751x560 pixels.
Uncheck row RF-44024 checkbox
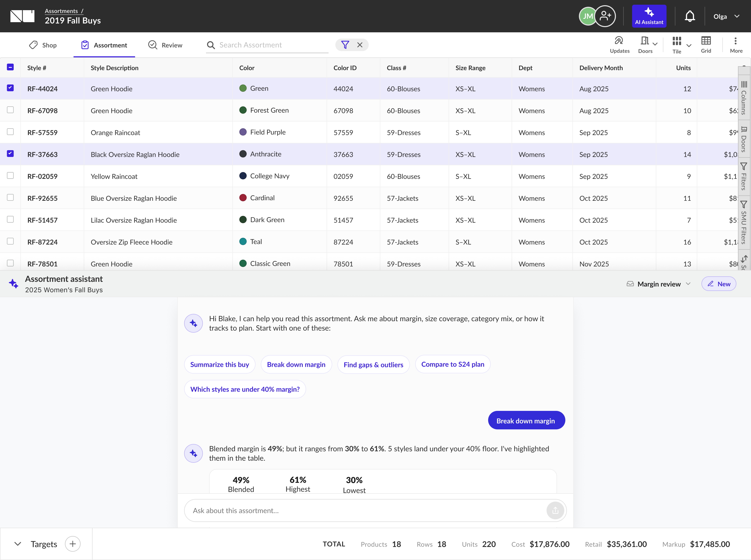pyautogui.click(x=10, y=88)
